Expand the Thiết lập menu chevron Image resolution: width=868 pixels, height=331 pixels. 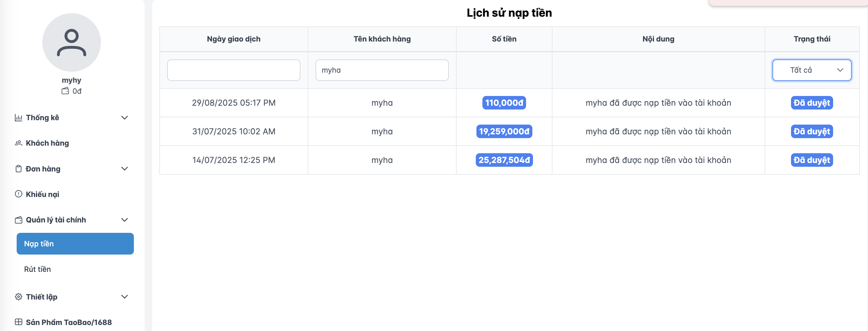click(124, 297)
